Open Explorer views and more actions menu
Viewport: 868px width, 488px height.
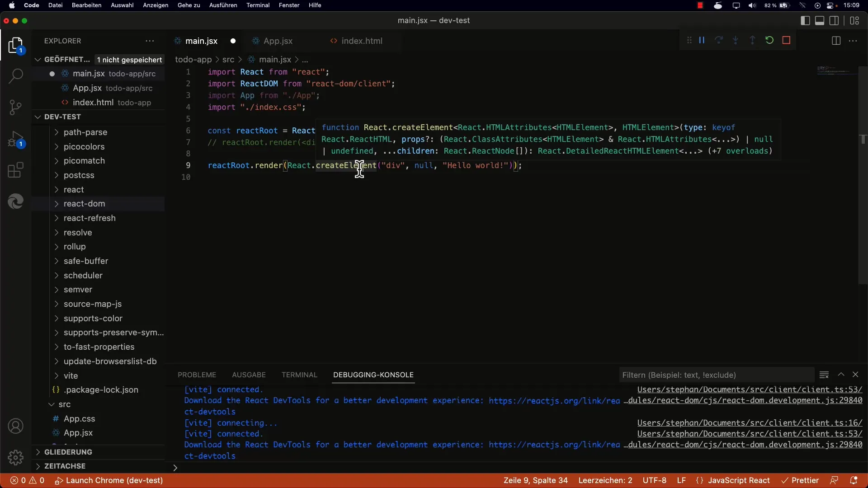click(150, 41)
